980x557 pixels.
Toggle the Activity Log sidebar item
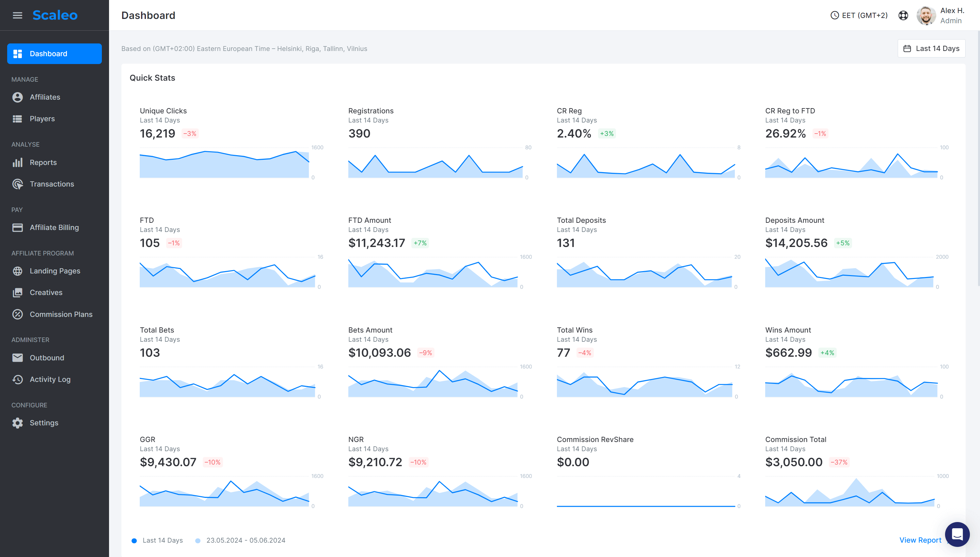[49, 379]
